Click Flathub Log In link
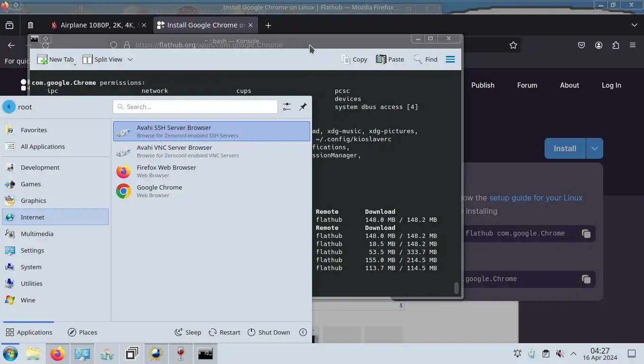 coord(611,85)
